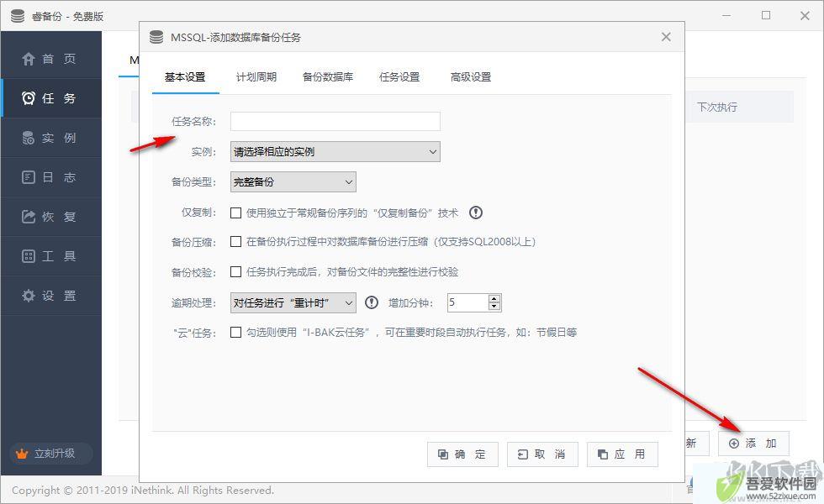Image resolution: width=824 pixels, height=504 pixels.
Task: Open the 设置 settings sidebar item
Action: pyautogui.click(x=51, y=296)
